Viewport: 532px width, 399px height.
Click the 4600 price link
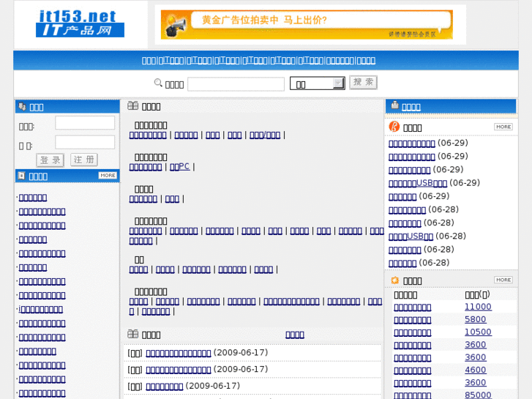[x=476, y=370]
